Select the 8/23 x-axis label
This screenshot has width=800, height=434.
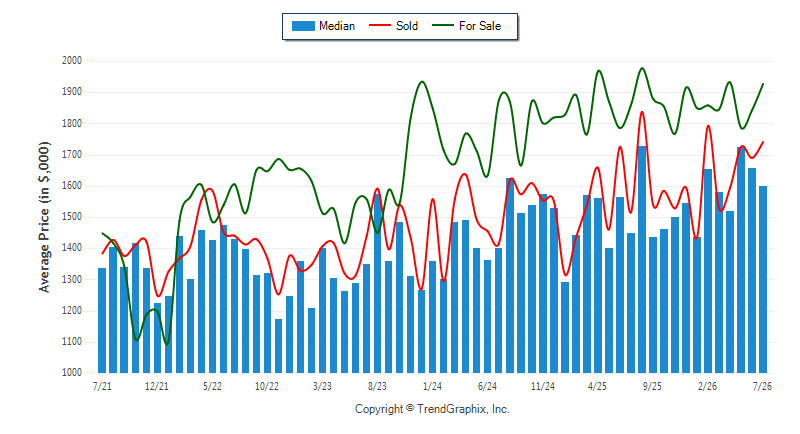point(377,386)
